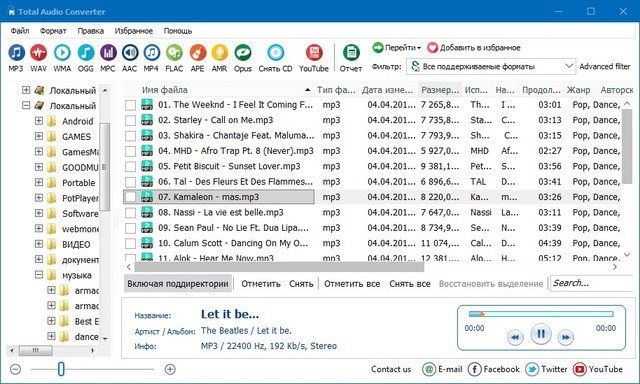The image size is (640, 384).
Task: Pause playback in the player
Action: [541, 334]
